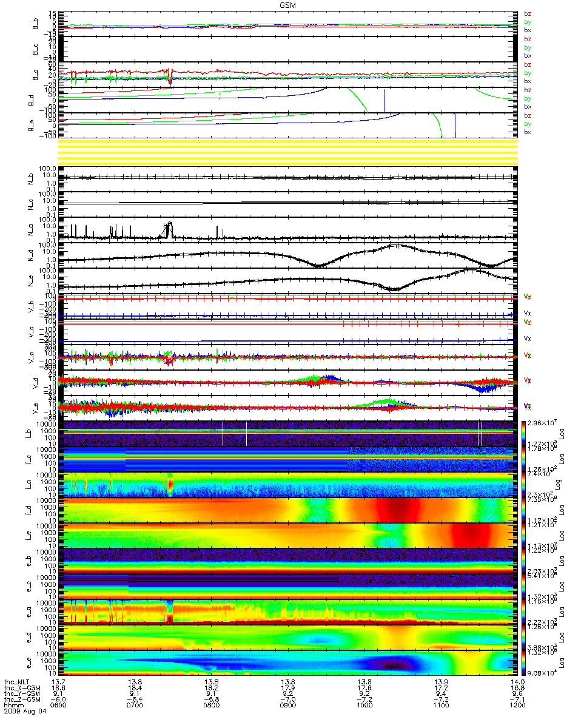Image resolution: width=564 pixels, height=728 pixels.
Task: Select the bz legend of B_d panel
Action: tap(527, 90)
